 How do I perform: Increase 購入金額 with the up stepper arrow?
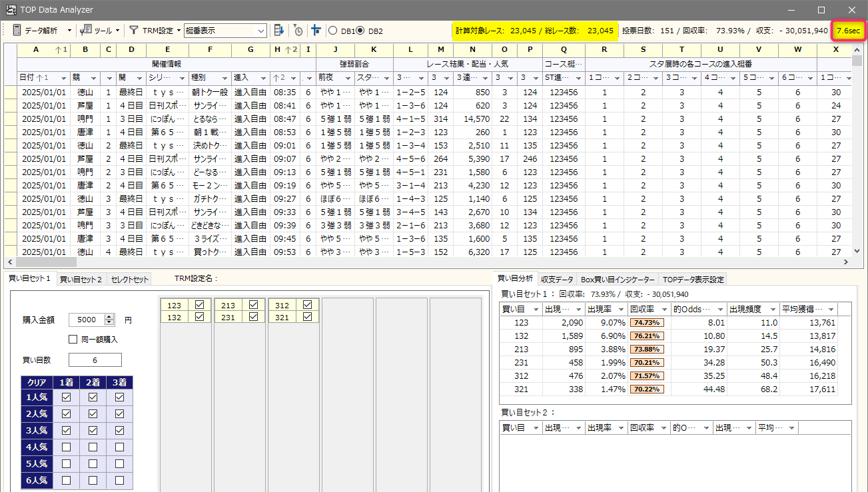[110, 317]
